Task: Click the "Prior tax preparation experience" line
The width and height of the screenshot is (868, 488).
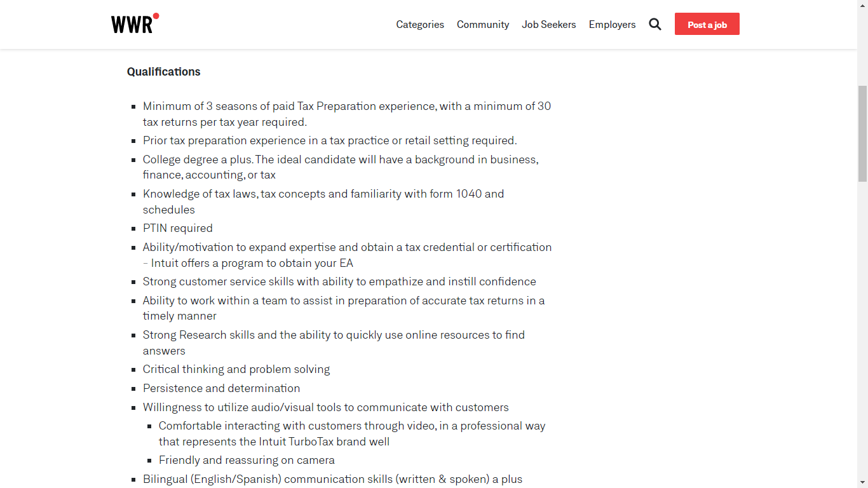Action: point(330,140)
